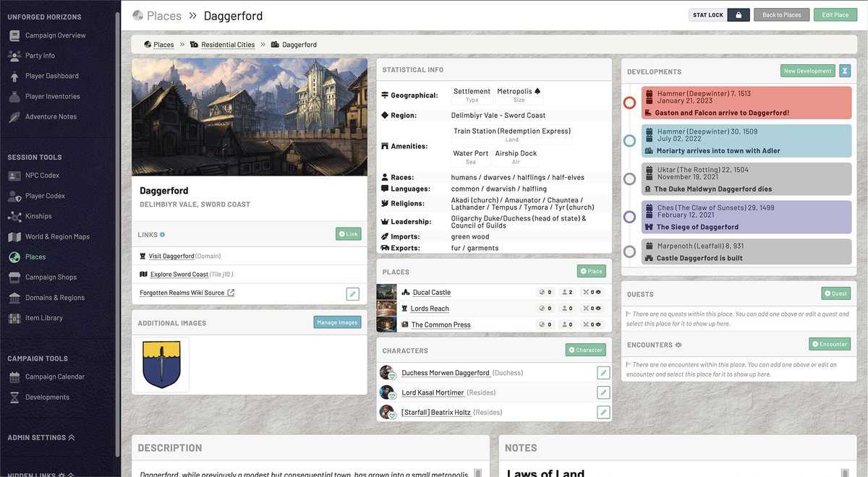Screen dimensions: 868x477
Task: Click the Places breadcrumb link
Action: coord(163,45)
